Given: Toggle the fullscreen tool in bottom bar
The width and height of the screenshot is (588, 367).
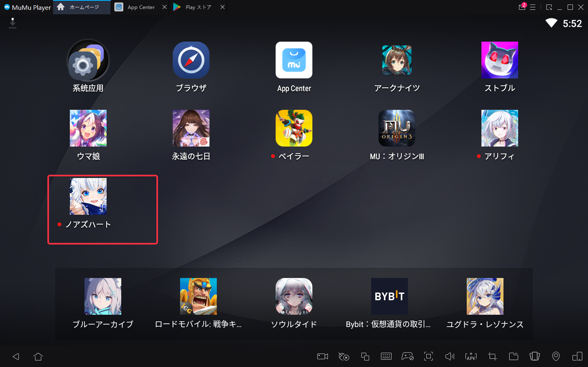Looking at the screenshot, I should click(428, 356).
